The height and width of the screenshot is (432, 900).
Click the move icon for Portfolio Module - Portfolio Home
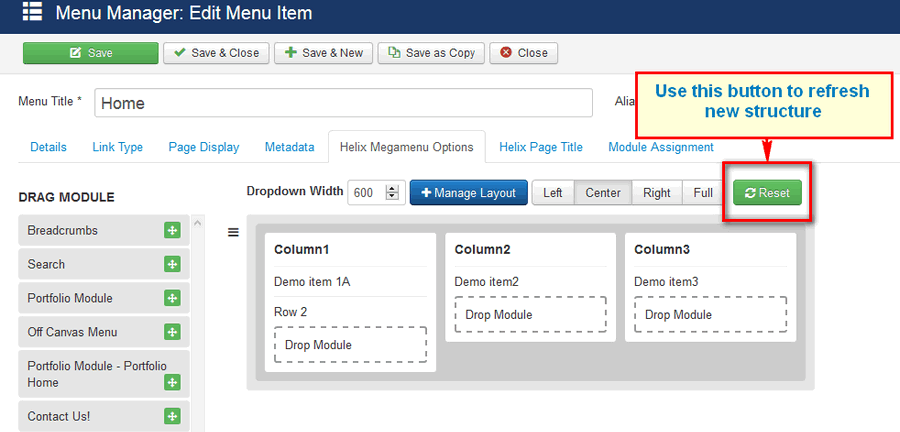pyautogui.click(x=172, y=383)
